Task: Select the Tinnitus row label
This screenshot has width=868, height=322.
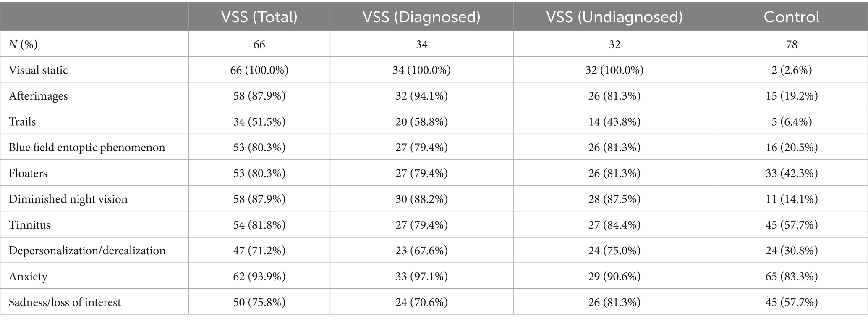Action: (x=29, y=225)
